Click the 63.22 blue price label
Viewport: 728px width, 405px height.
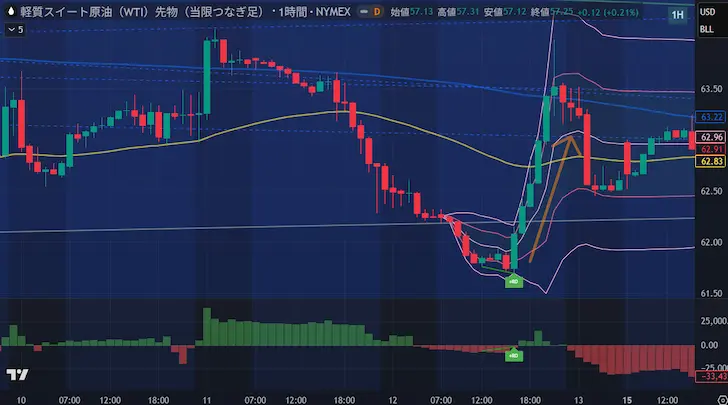tap(712, 116)
